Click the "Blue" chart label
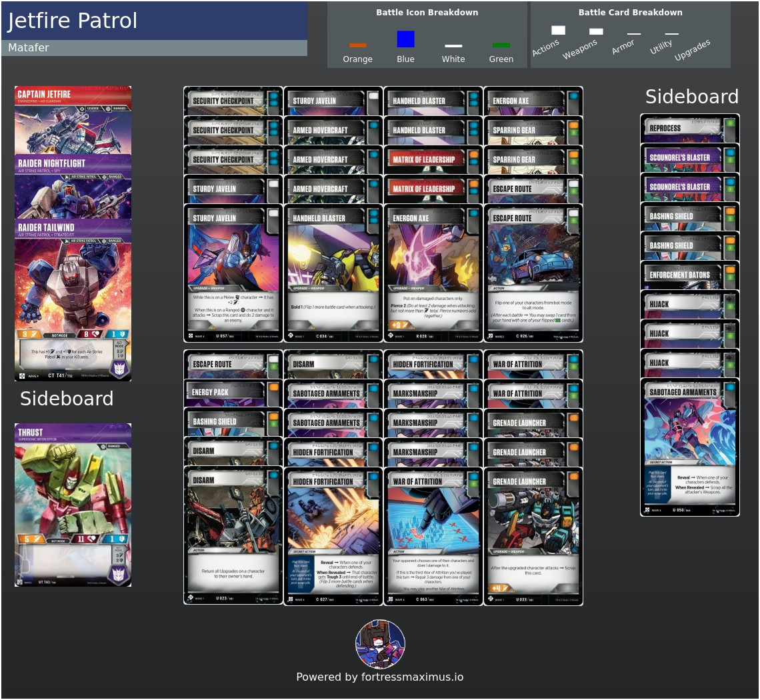The width and height of the screenshot is (760, 700). (406, 59)
